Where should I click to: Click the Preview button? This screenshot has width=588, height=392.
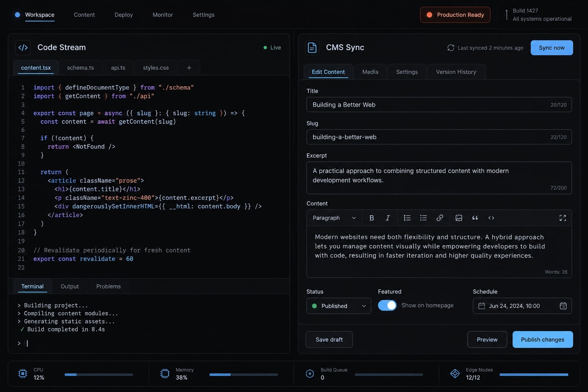pyautogui.click(x=487, y=340)
